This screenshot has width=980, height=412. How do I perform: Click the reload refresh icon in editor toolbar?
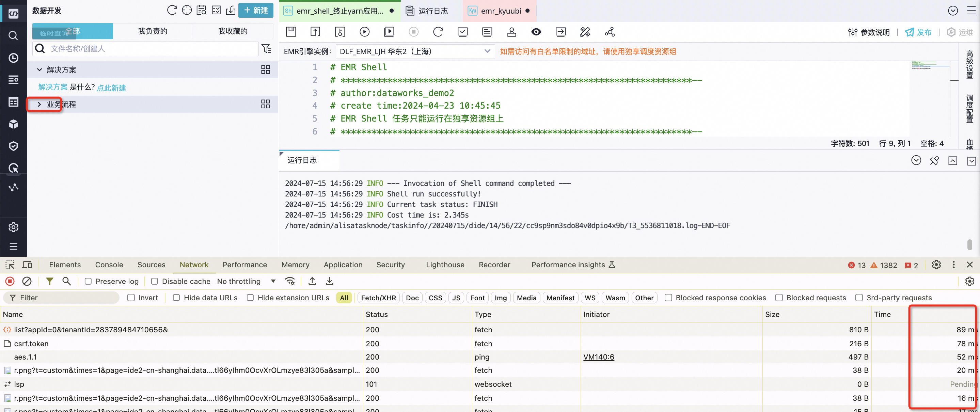[x=438, y=32]
